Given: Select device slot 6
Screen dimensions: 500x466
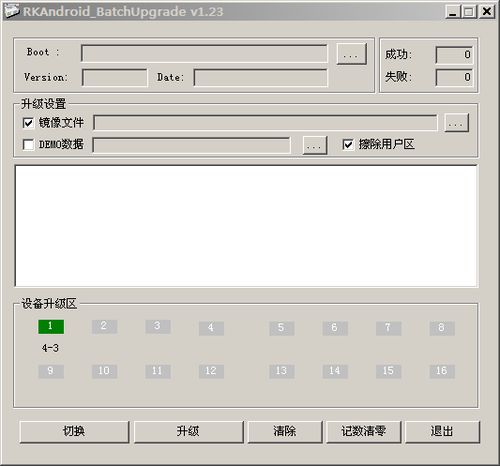Looking at the screenshot, I should click(x=335, y=328).
